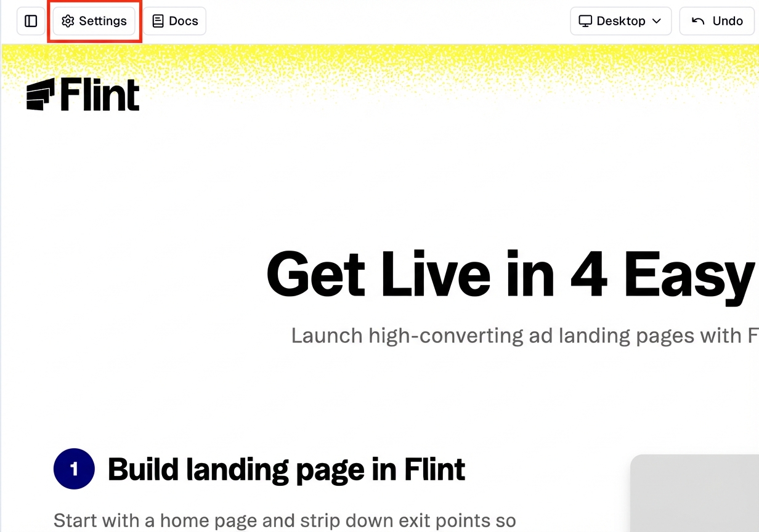Select the 'Get Live in 4 Easy' headline
Viewport: 759px width, 532px height.
[x=511, y=274]
